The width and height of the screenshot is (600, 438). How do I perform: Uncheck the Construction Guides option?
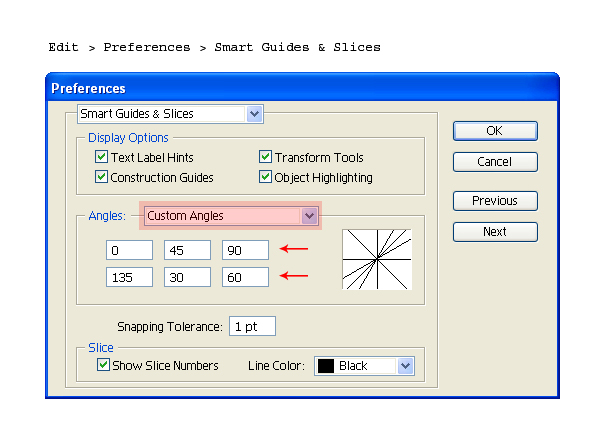(x=101, y=177)
